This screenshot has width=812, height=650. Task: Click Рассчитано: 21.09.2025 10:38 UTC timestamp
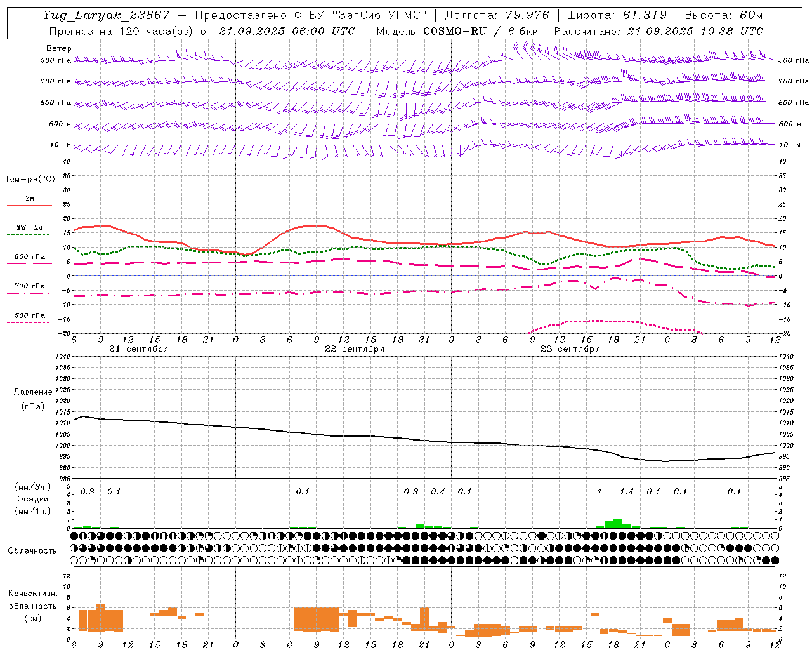(x=658, y=31)
